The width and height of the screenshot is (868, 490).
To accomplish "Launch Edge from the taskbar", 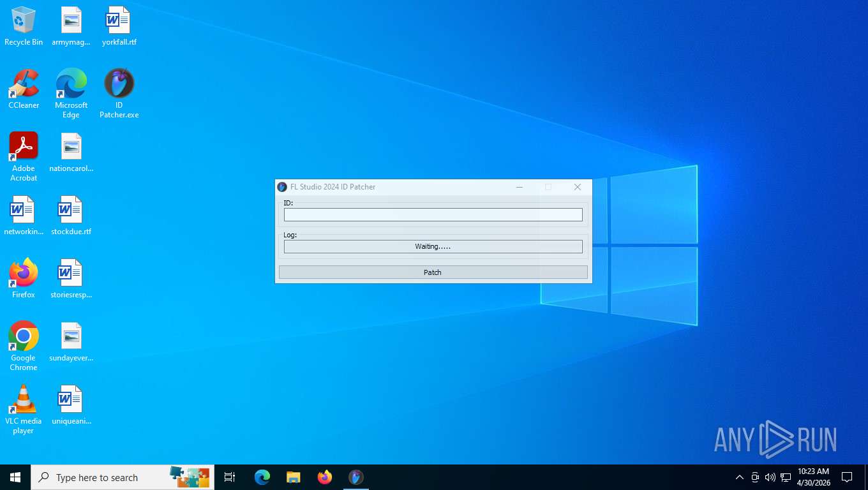I will coord(262,477).
